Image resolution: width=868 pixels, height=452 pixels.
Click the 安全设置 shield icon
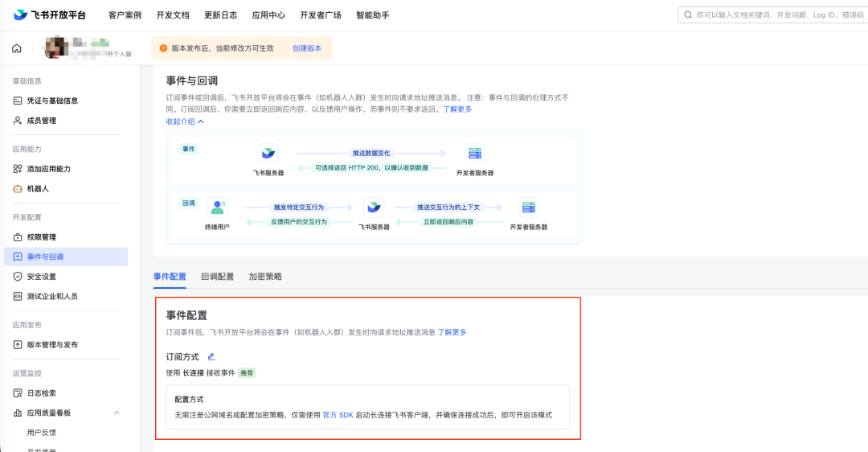[18, 277]
